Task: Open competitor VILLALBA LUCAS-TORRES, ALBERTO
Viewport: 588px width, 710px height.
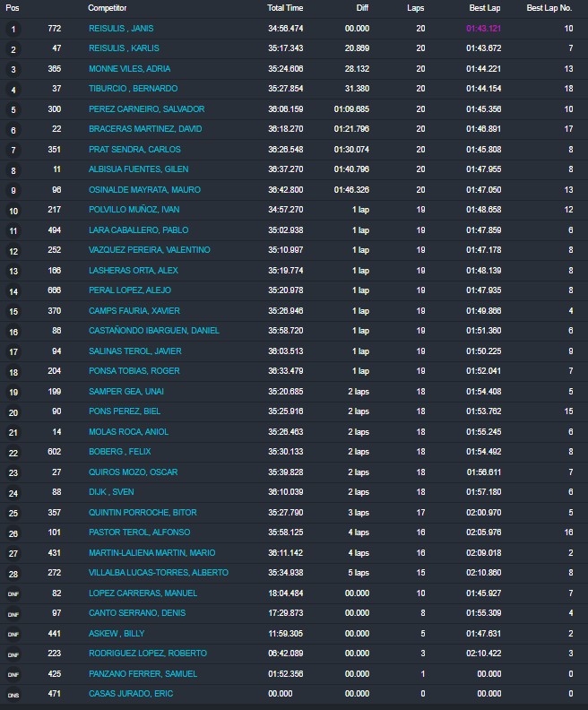Action: (x=158, y=573)
